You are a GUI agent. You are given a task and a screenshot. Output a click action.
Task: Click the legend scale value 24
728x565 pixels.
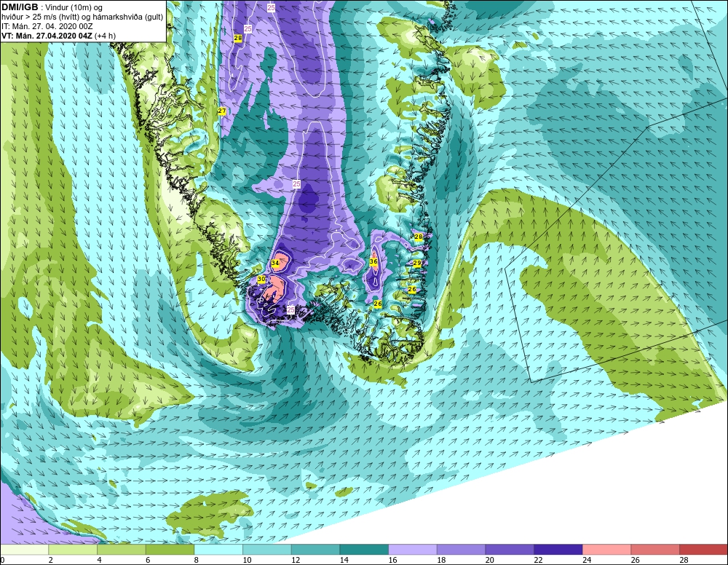click(x=587, y=560)
